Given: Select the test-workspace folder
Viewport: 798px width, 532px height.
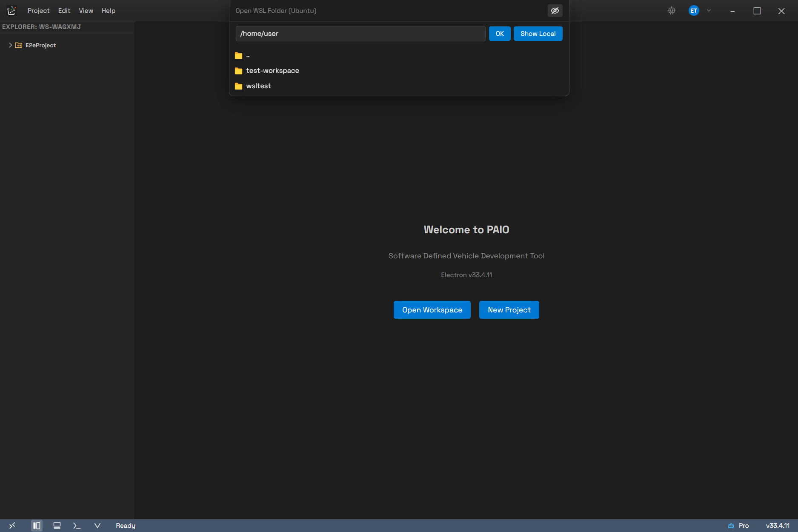Looking at the screenshot, I should tap(399, 71).
